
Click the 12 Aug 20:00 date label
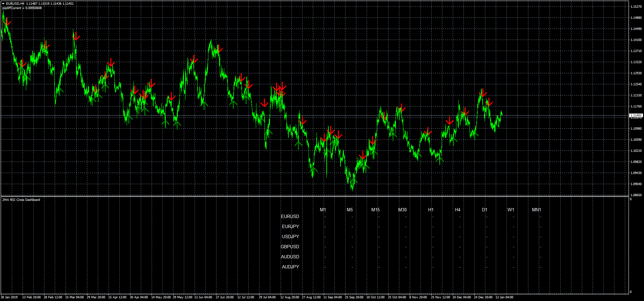[x=290, y=297]
